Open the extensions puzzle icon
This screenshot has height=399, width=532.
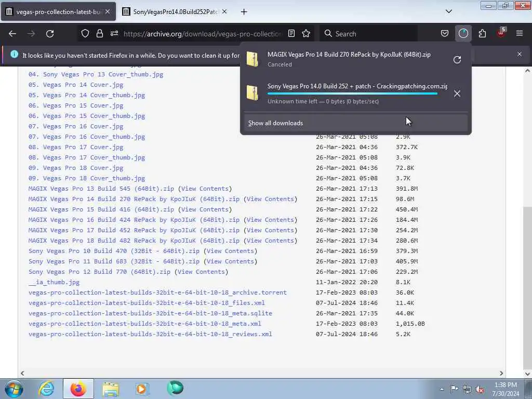(482, 34)
